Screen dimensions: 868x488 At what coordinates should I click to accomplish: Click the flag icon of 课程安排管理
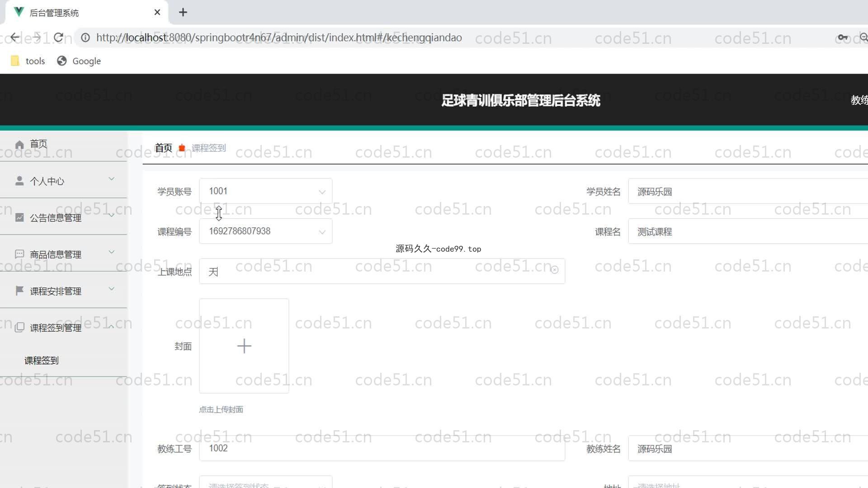coord(19,291)
